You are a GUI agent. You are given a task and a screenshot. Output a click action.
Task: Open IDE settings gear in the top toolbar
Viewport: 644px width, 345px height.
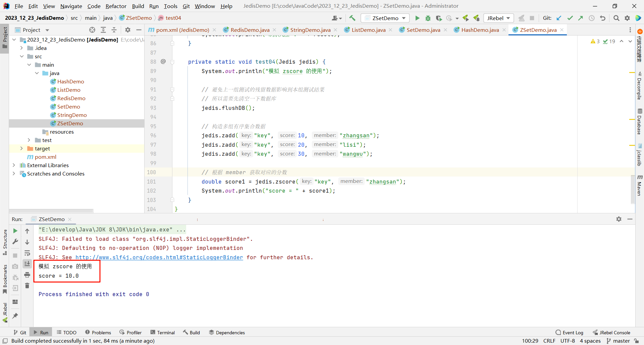pos(627,18)
